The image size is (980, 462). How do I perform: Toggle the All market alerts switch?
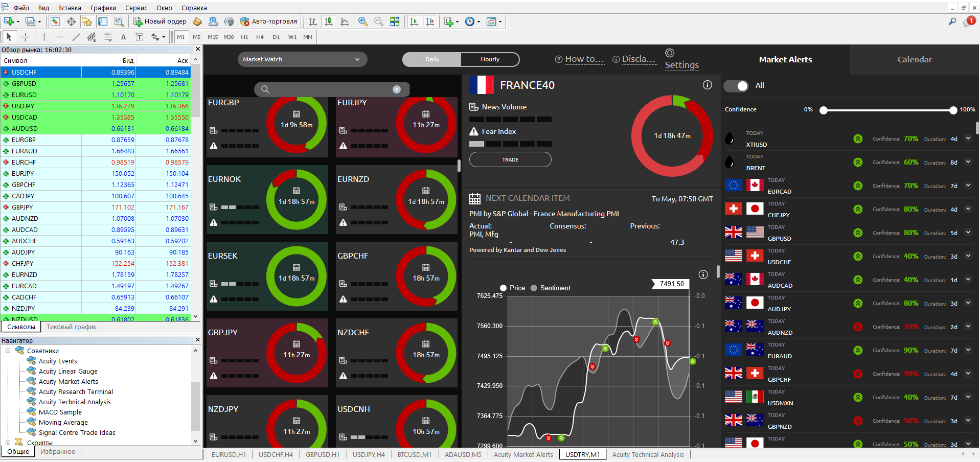click(736, 85)
